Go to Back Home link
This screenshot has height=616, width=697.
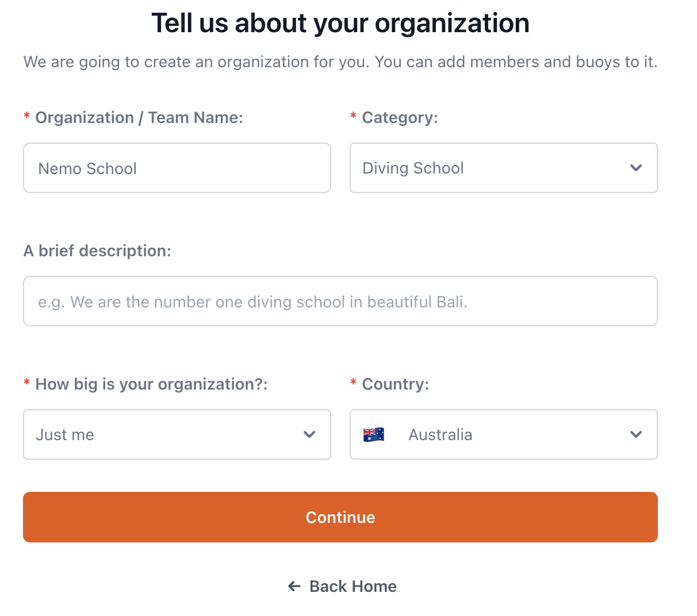[353, 586]
